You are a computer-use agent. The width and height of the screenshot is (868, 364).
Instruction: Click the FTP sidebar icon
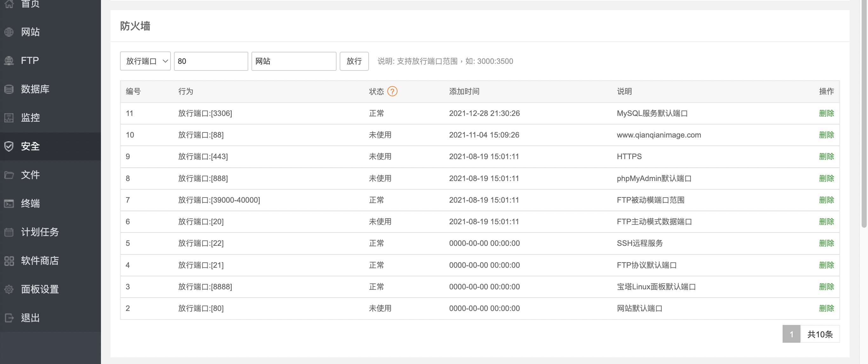(9, 61)
